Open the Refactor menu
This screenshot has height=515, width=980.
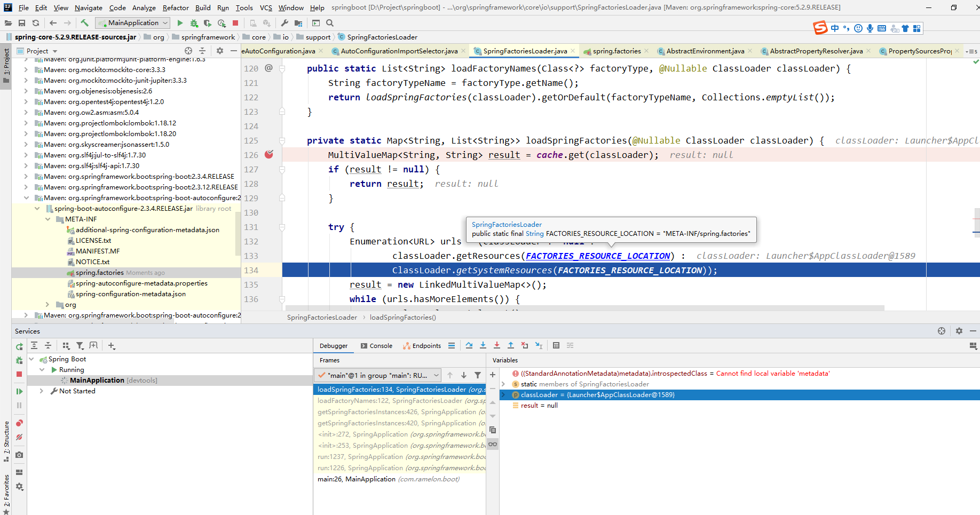(x=176, y=7)
